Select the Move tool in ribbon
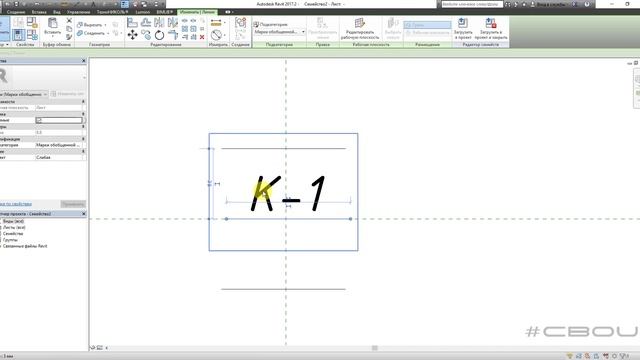The image size is (640, 360). pyautogui.click(x=132, y=35)
